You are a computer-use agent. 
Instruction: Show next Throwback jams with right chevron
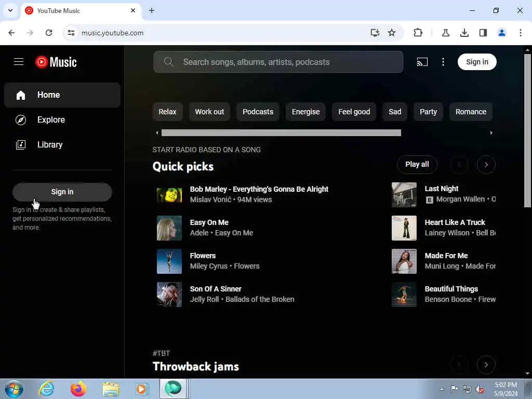pos(486,365)
